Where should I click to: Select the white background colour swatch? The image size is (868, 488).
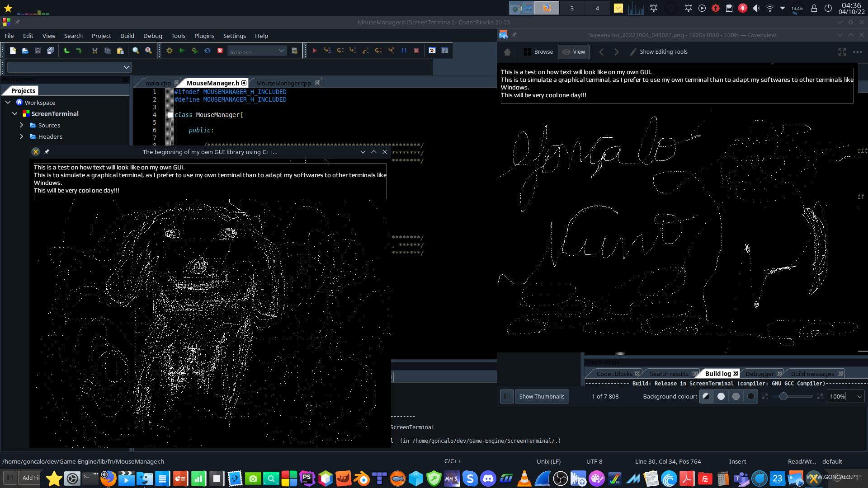pyautogui.click(x=721, y=396)
